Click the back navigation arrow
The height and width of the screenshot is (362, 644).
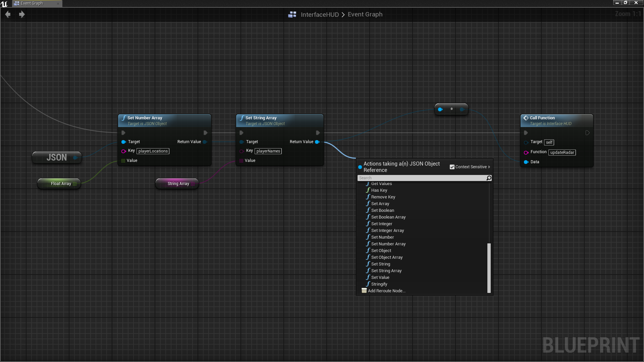8,14
